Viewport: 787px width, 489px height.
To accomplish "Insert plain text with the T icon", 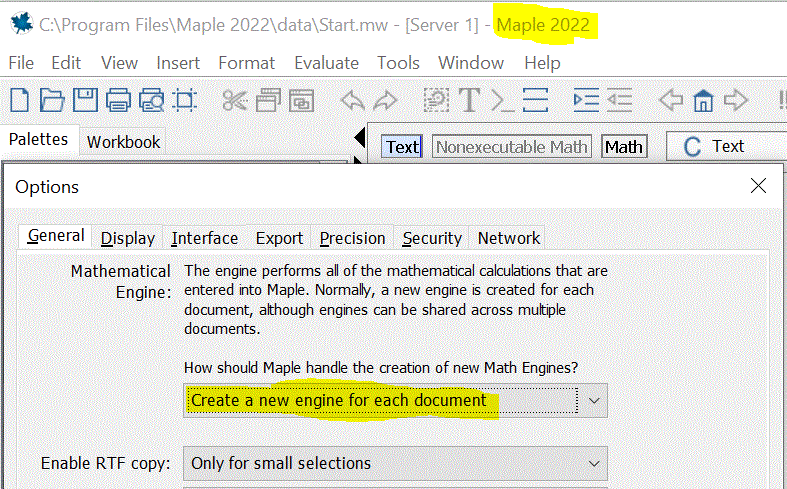I will pos(469,100).
